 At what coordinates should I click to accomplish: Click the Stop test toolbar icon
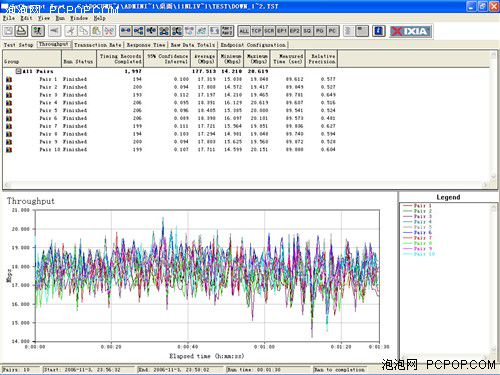pos(54,31)
